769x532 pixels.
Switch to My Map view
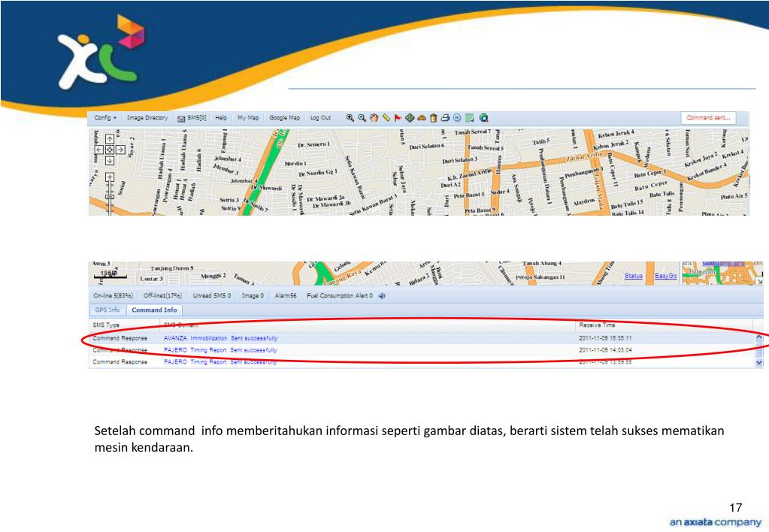(247, 118)
